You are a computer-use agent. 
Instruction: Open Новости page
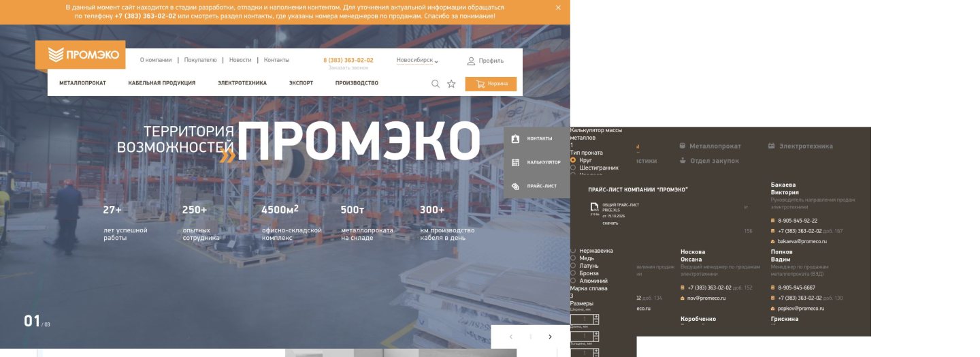pos(240,60)
